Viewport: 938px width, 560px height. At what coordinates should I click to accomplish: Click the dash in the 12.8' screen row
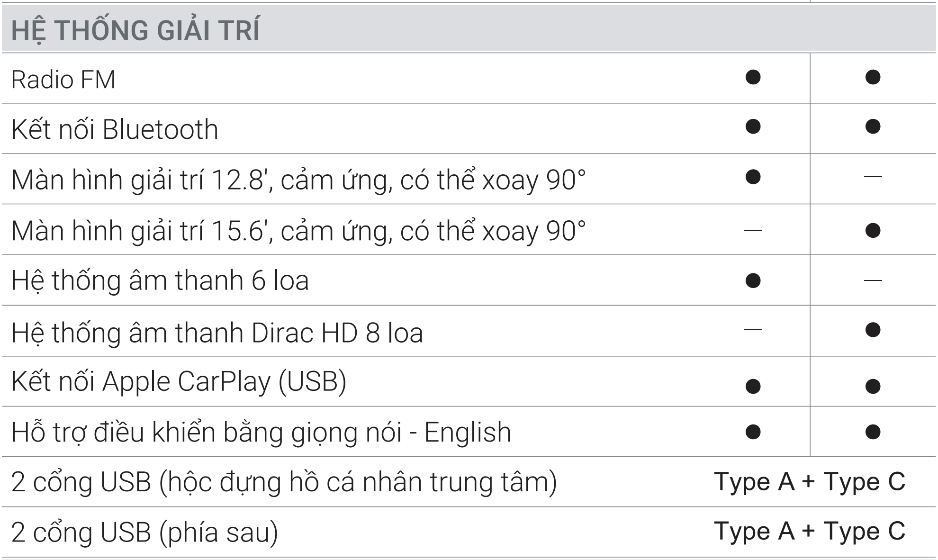click(872, 177)
